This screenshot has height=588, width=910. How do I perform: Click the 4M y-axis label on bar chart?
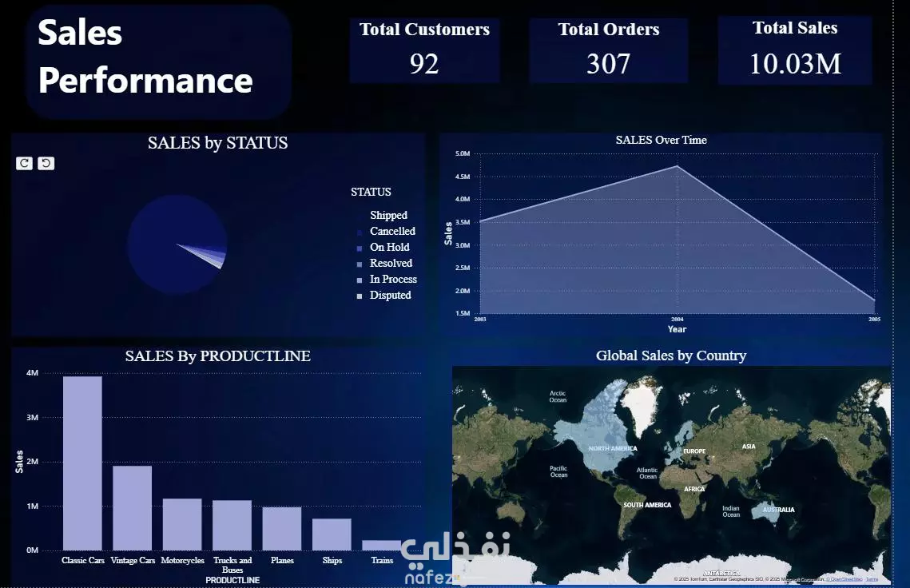tap(33, 372)
